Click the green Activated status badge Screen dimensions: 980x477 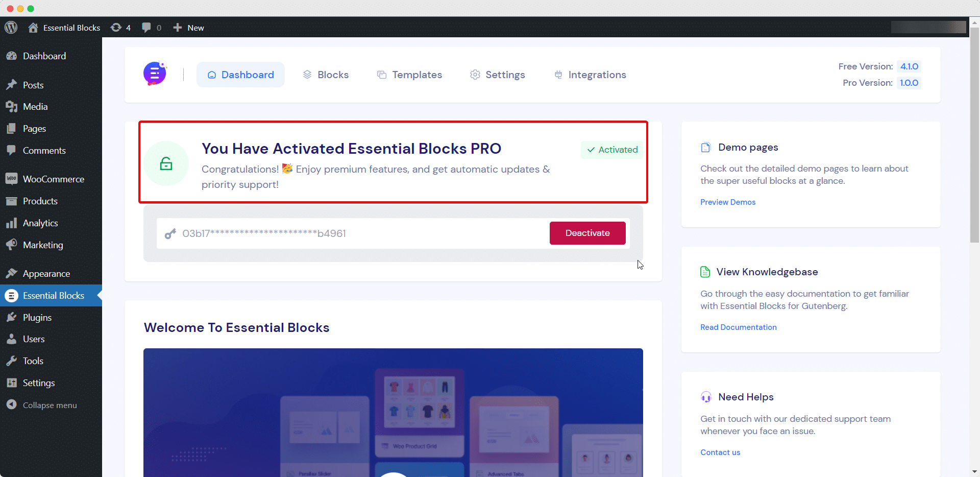[611, 150]
